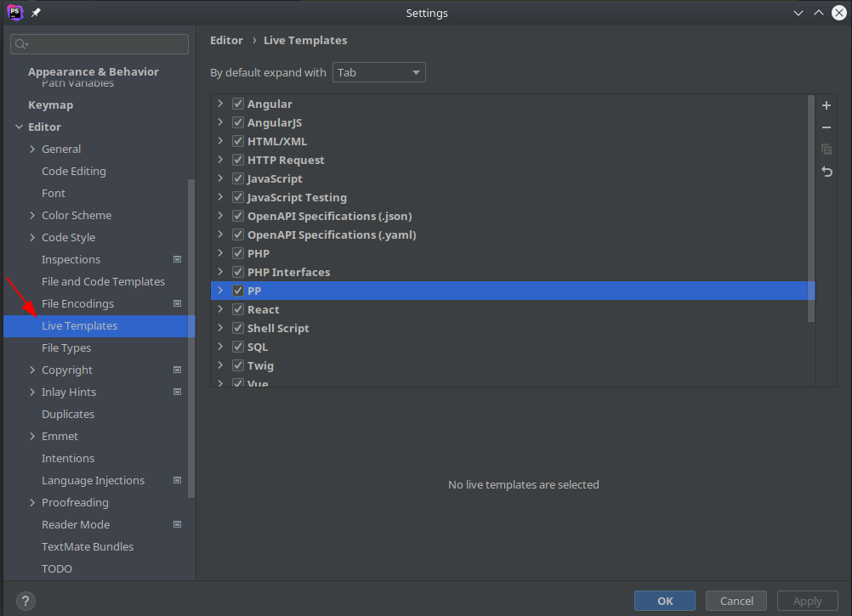Image resolution: width=852 pixels, height=616 pixels.
Task: Click the project-level icon beside Language Injections
Action: (177, 480)
